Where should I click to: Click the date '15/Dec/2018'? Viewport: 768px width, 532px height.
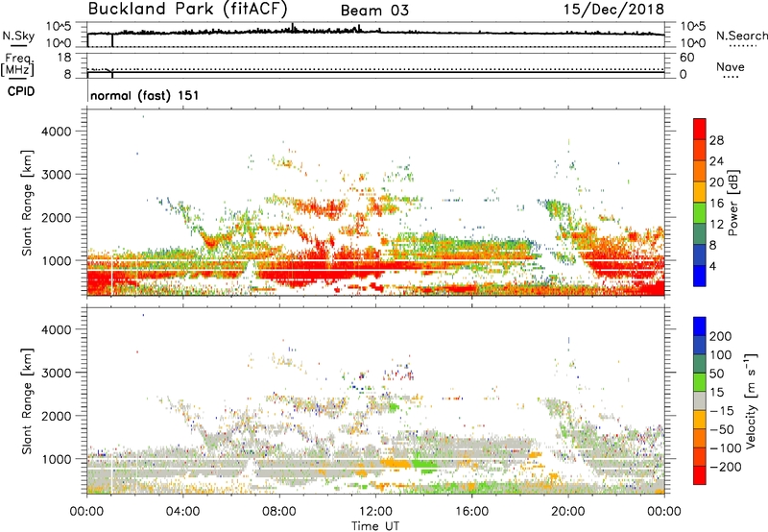point(613,9)
